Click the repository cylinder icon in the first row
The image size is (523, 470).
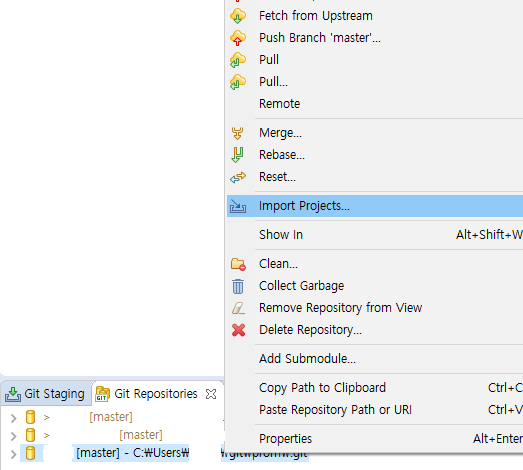(x=30, y=417)
